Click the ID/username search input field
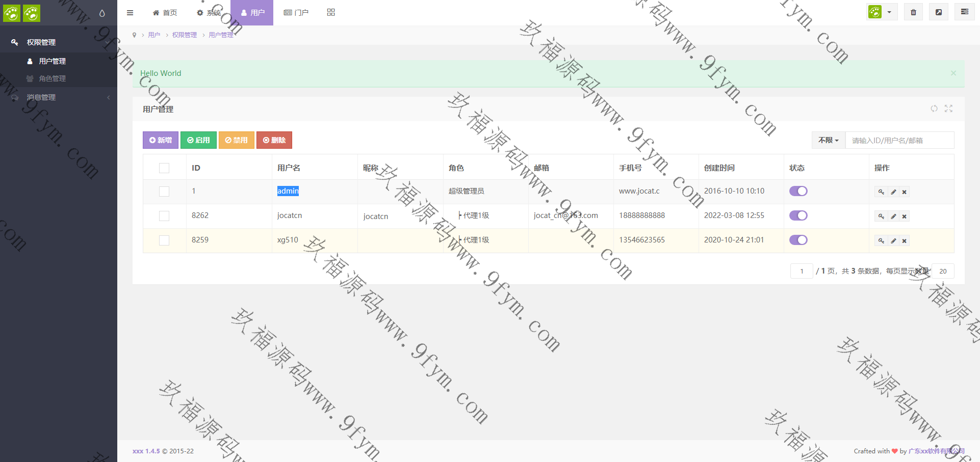Viewport: 980px width, 462px height. point(899,140)
